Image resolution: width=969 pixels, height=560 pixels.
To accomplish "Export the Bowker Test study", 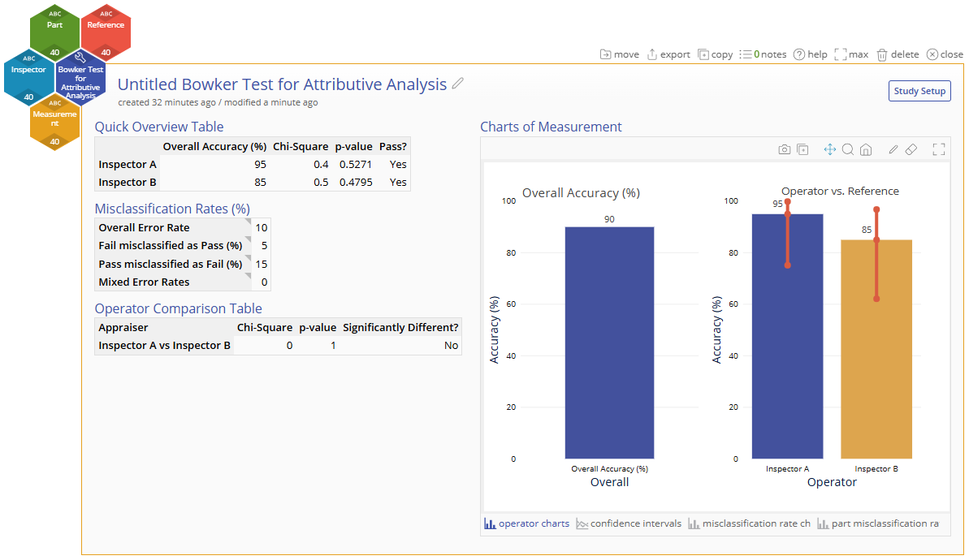I will tap(668, 54).
